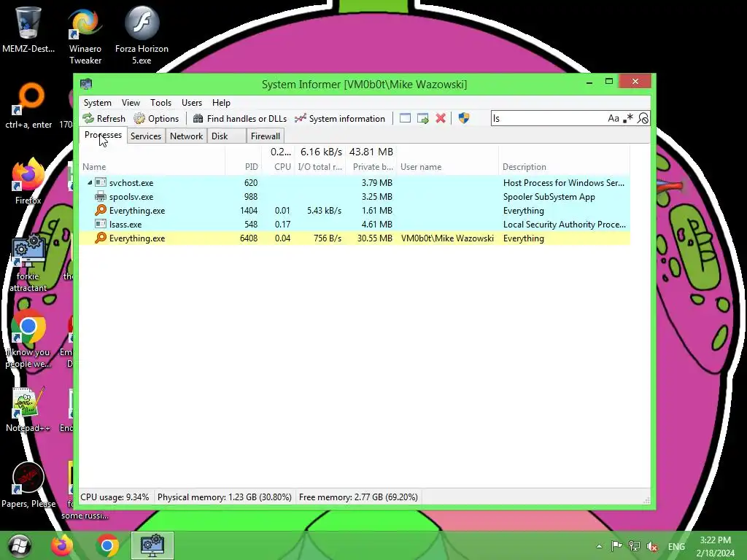The height and width of the screenshot is (560, 747).
Task: Open the Users menu
Action: coord(192,103)
